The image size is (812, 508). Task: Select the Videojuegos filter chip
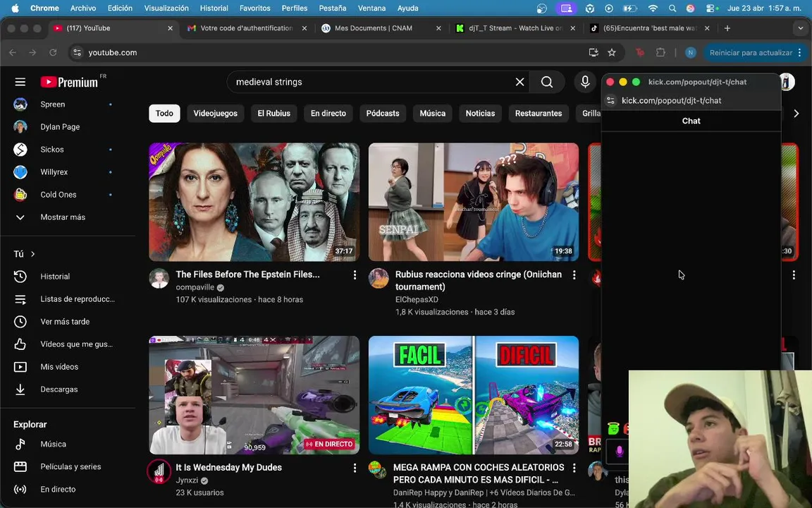tap(216, 113)
